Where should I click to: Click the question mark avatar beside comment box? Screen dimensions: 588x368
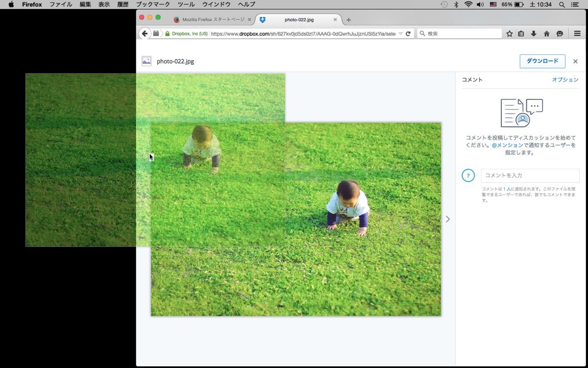[x=468, y=175]
